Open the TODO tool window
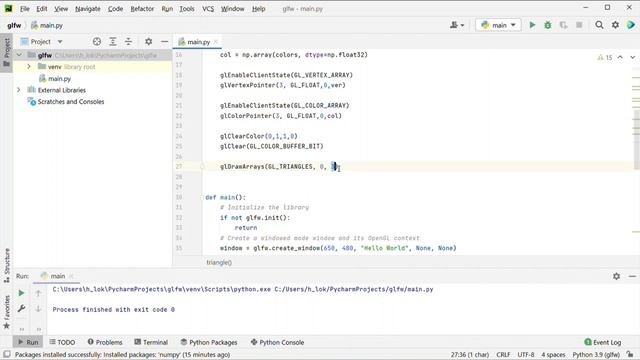 [x=62, y=342]
